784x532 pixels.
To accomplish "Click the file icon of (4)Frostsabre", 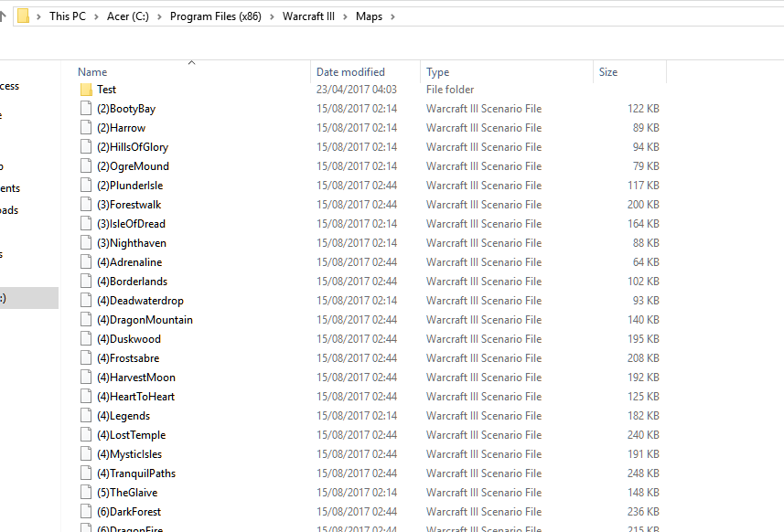I will (86, 358).
